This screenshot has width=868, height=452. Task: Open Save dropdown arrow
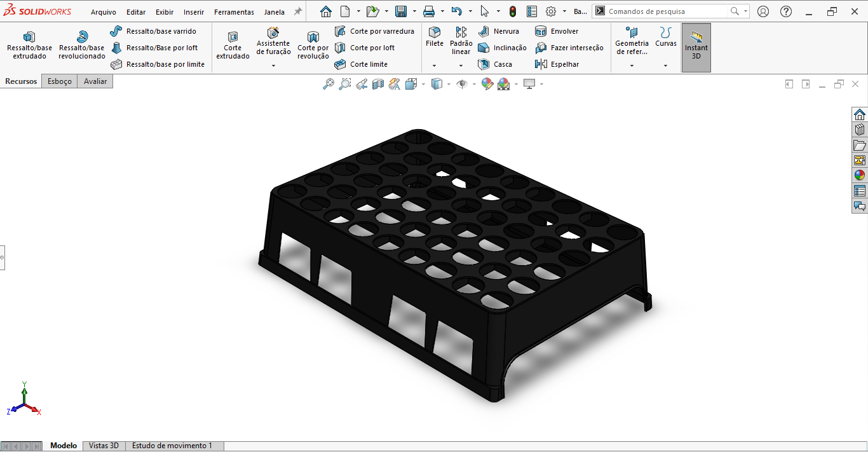(x=414, y=11)
